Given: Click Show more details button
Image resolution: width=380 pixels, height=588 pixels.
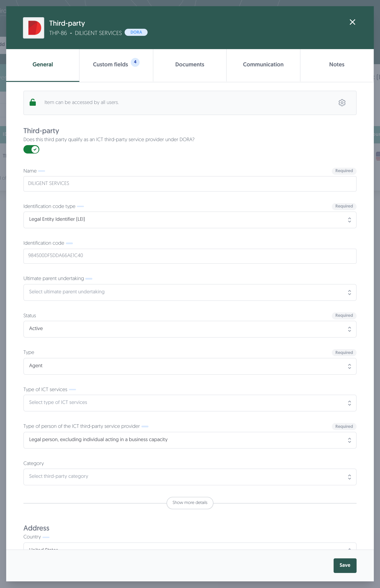Looking at the screenshot, I should tap(190, 503).
